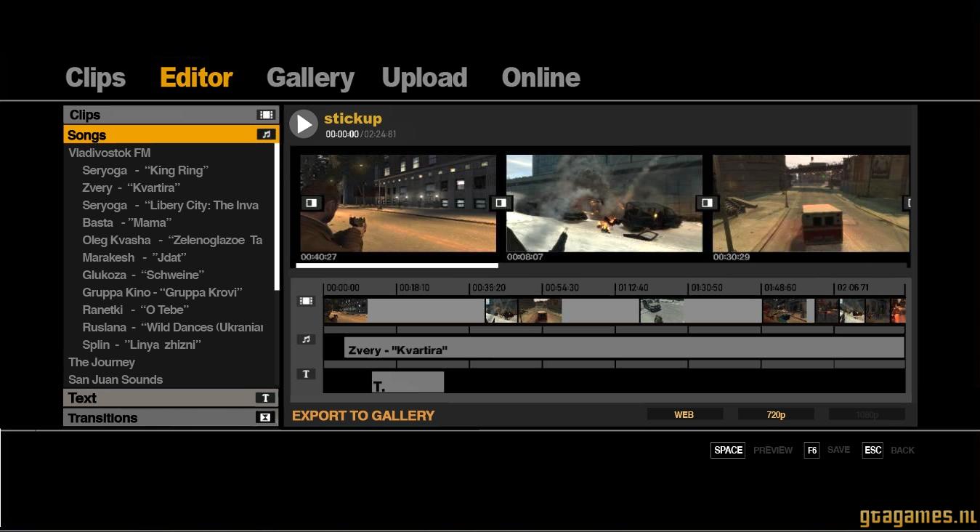Screen dimensions: 980x532
Task: Choose 1080p export quality
Action: coord(867,414)
